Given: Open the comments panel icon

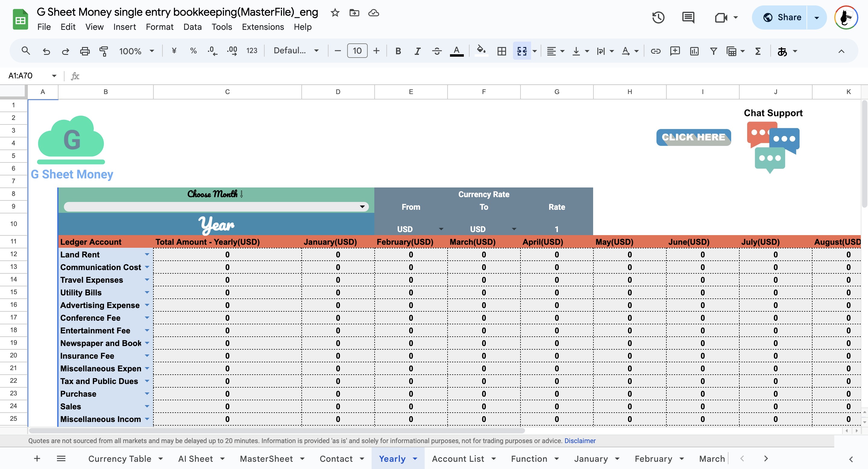Looking at the screenshot, I should tap(688, 17).
